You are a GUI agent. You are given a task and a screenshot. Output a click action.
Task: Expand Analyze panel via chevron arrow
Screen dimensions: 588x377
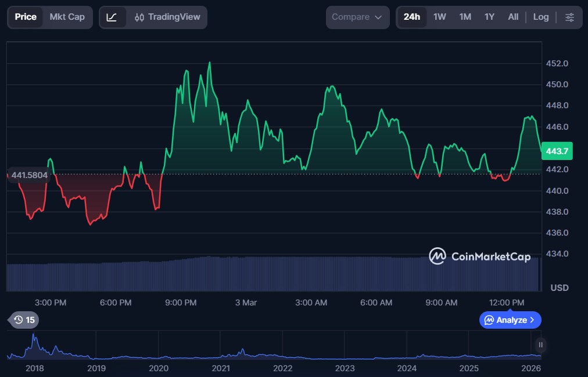coord(532,320)
